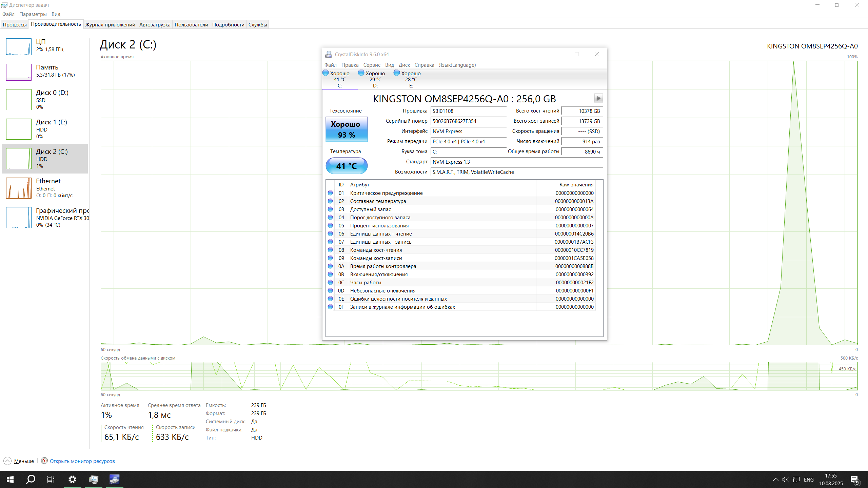Select row 0A Время работы контроллера
Viewport: 868px width, 488px height.
click(460, 266)
